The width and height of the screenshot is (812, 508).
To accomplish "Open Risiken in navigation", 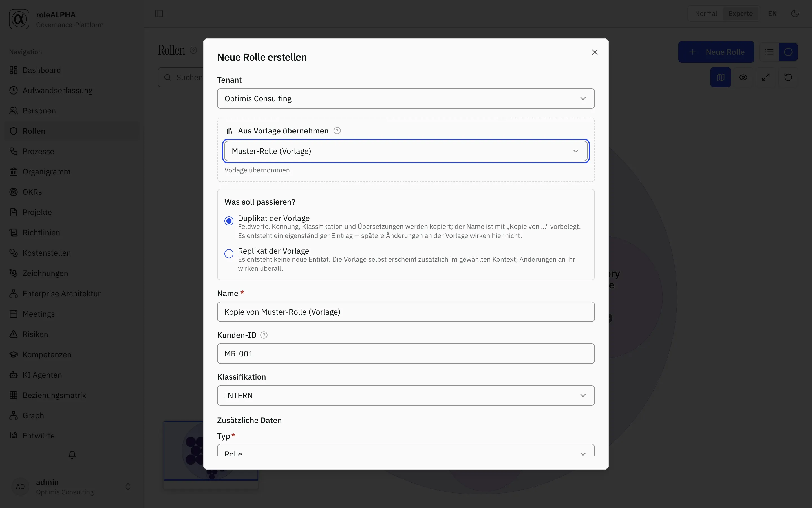I will click(72, 334).
